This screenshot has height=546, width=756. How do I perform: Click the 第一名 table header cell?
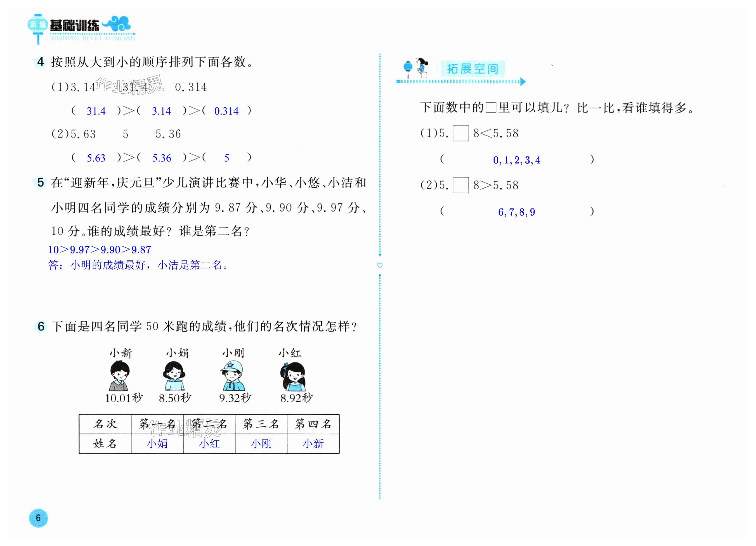157,424
